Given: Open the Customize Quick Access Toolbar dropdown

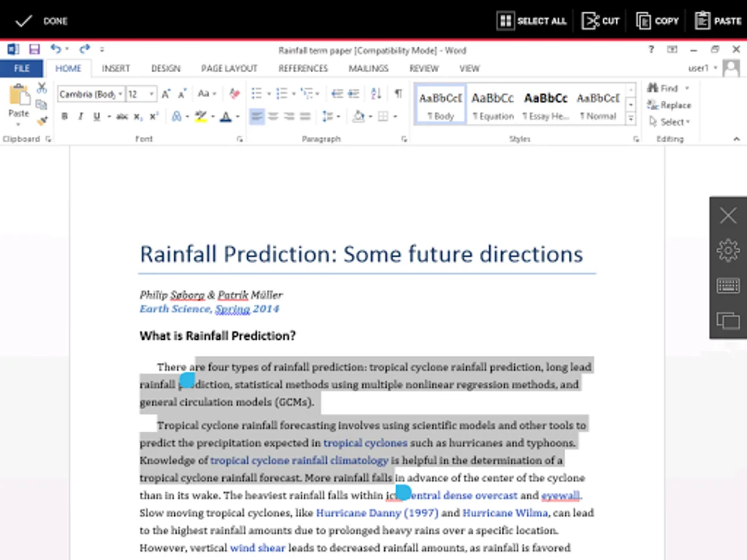Looking at the screenshot, I should [102, 49].
